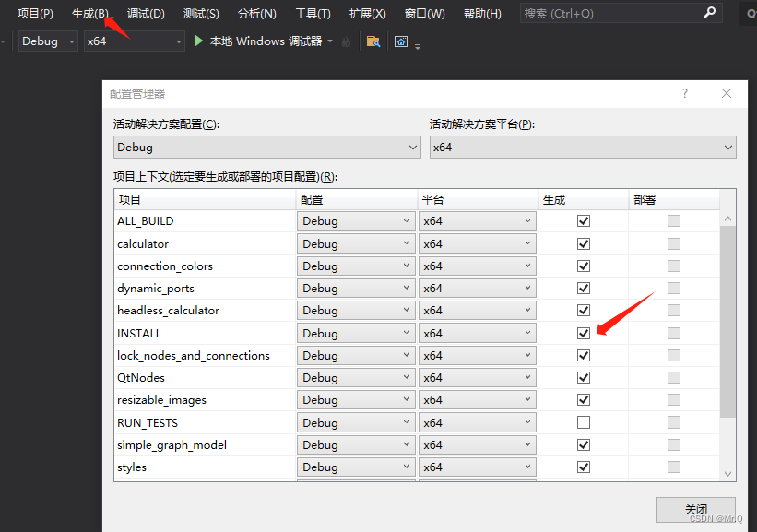Click the 平台 column header
Screen dimensions: 757x532
pyautogui.click(x=478, y=199)
